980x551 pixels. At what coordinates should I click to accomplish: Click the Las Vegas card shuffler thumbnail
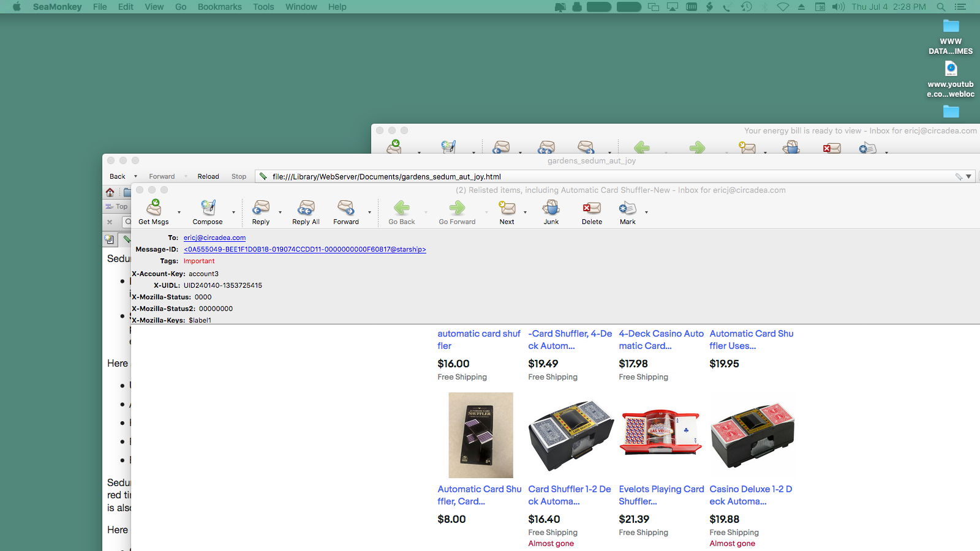pos(661,434)
